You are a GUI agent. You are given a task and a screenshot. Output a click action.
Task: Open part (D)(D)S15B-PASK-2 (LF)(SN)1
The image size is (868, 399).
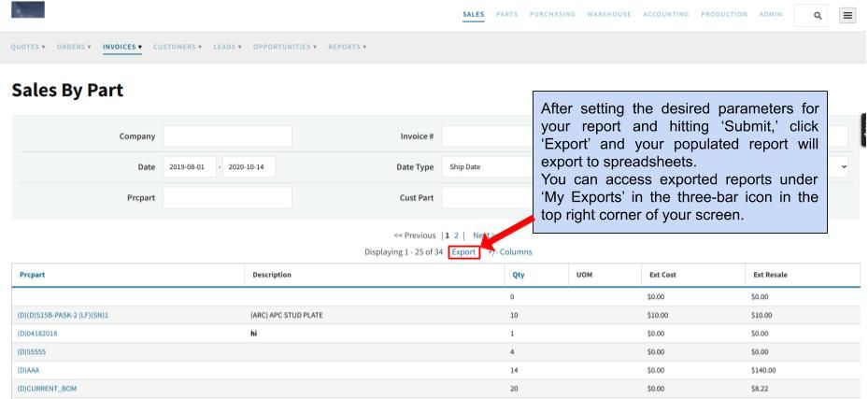click(64, 315)
